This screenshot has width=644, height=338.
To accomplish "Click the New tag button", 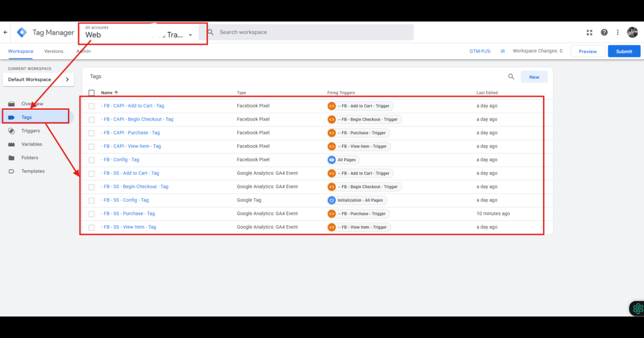I will click(x=534, y=77).
